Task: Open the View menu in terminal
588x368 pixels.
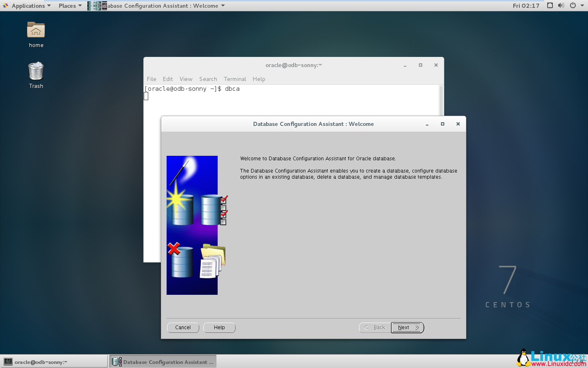Action: coord(186,79)
